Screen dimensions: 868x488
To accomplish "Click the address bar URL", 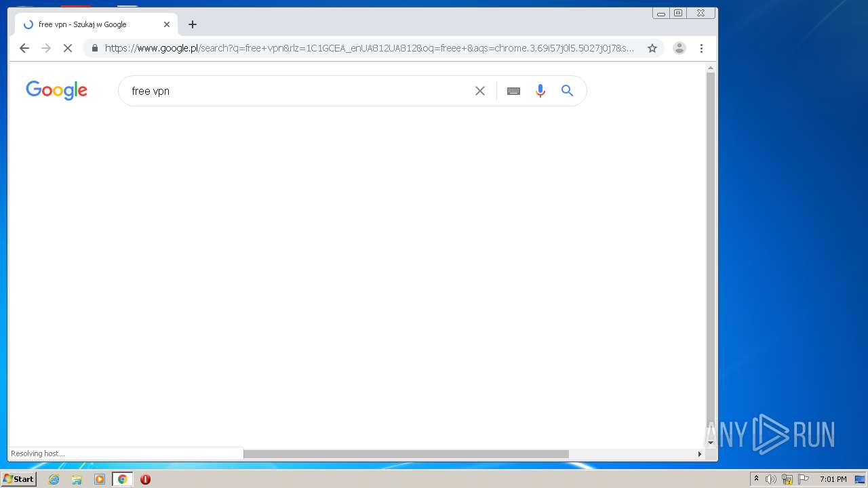I will [x=370, y=48].
